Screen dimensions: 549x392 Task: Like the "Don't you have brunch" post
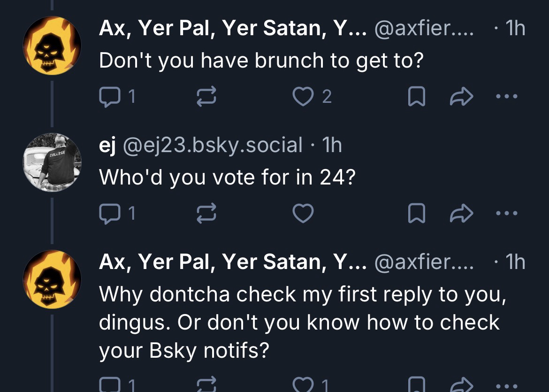pos(303,97)
